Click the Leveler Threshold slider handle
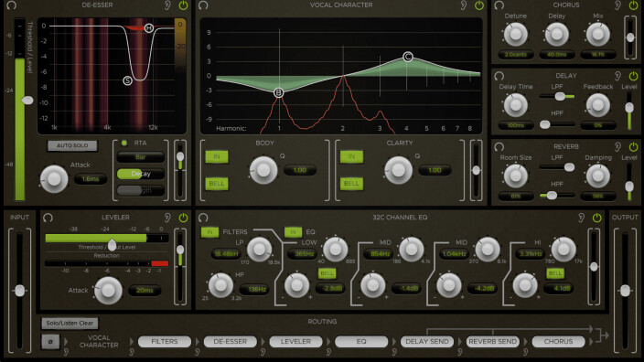This screenshot has width=644, height=362. click(x=112, y=244)
